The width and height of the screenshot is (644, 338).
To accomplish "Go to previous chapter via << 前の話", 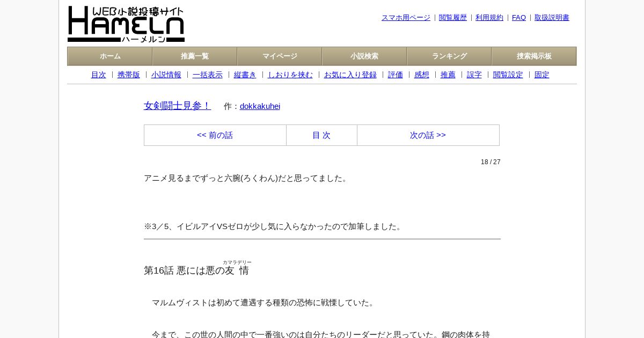I will click(215, 135).
